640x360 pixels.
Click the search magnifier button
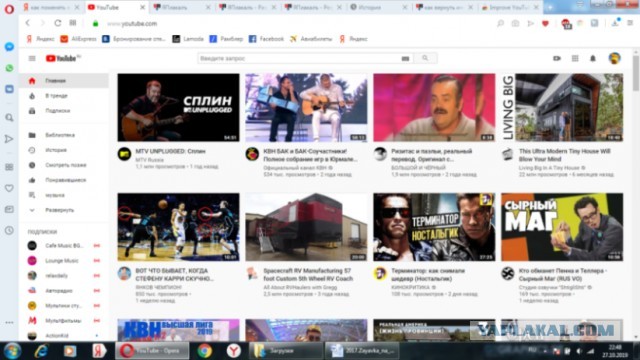(425, 58)
